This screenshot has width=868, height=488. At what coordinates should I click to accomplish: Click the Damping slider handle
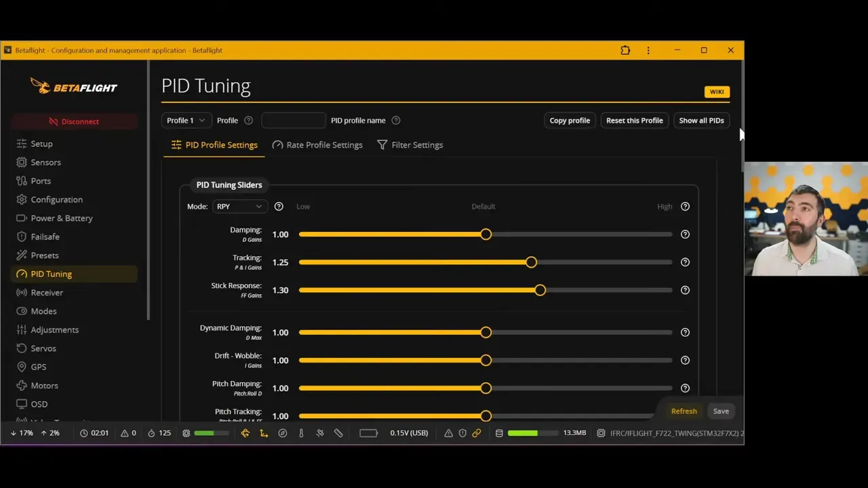coord(486,235)
